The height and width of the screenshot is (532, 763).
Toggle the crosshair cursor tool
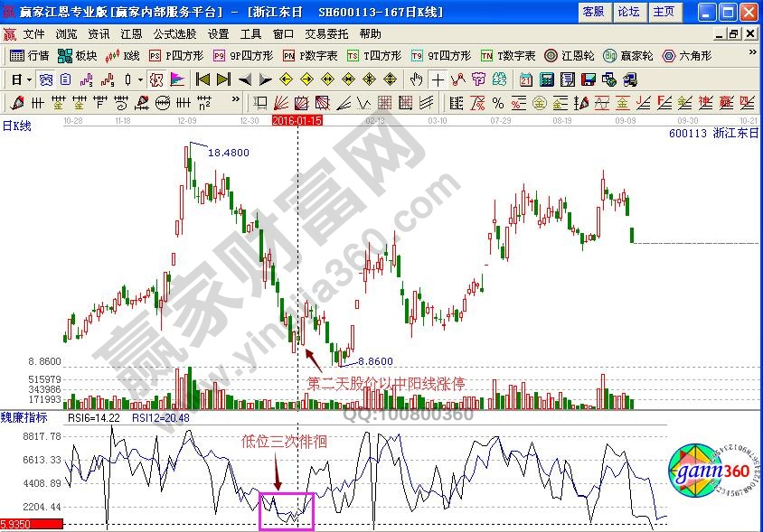coord(438,79)
